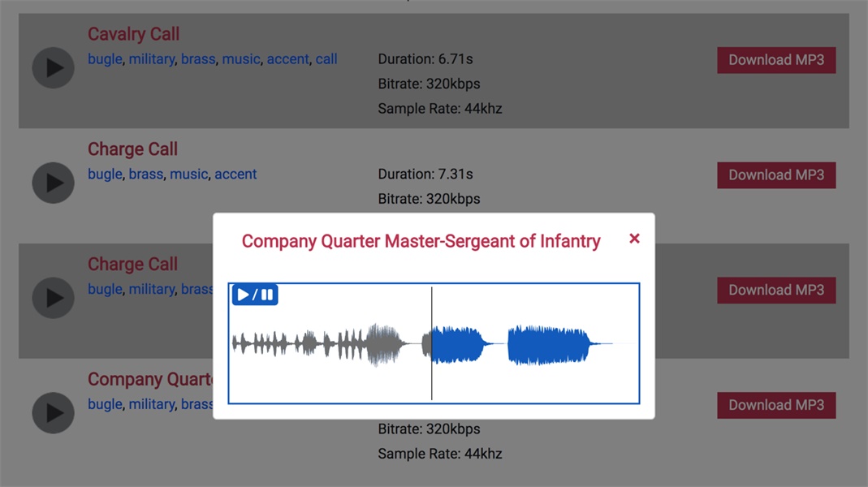Click the 'music' tag under first Charge Call
Viewport: 868px width, 487px height.
coord(188,175)
